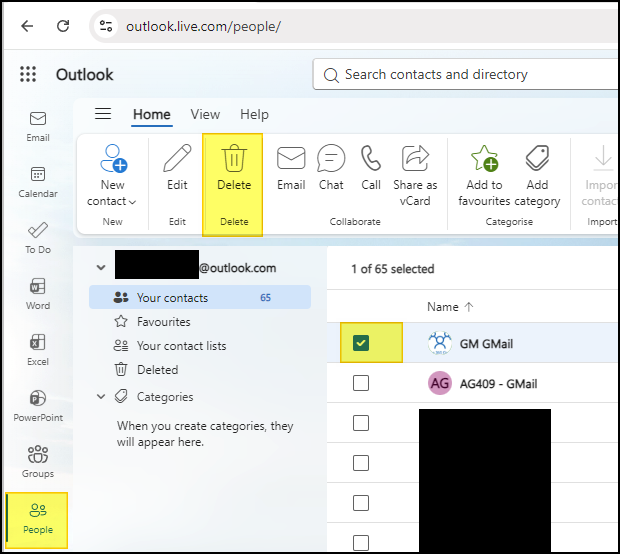Click the AG avatar circle

pyautogui.click(x=440, y=383)
